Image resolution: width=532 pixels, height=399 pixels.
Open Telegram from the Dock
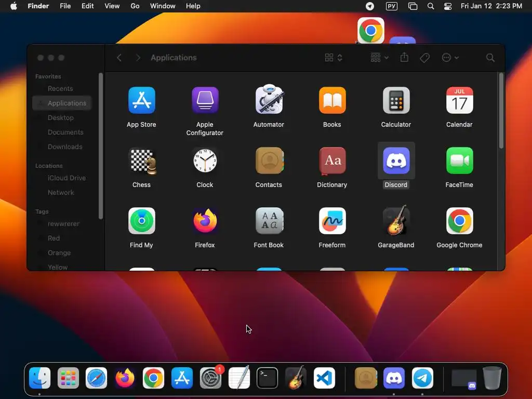pyautogui.click(x=422, y=378)
